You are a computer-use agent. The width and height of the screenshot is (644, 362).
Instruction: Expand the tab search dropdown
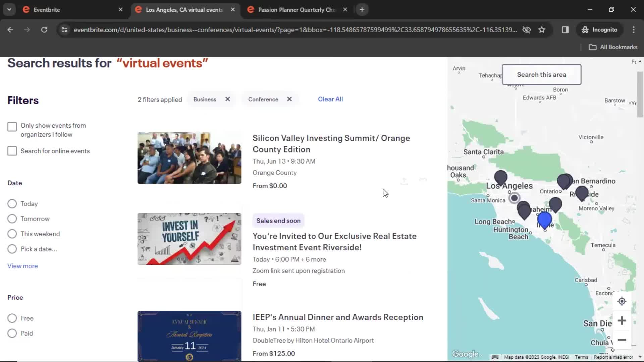(9, 10)
